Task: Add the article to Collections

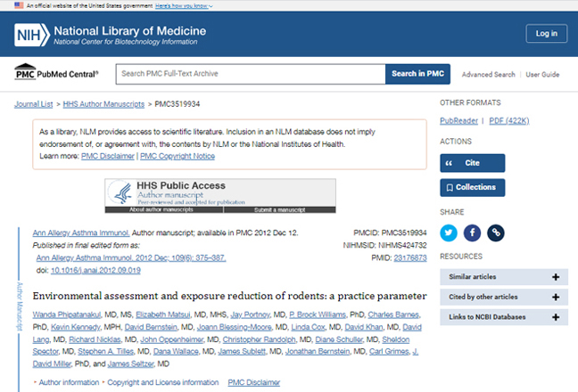Action: (x=473, y=187)
